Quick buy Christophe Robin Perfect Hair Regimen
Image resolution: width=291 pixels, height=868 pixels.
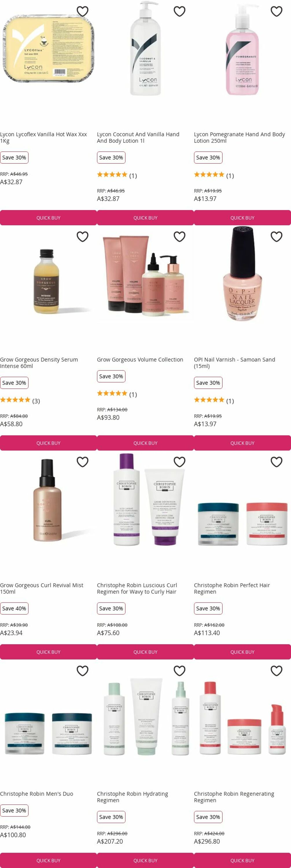coord(242,652)
